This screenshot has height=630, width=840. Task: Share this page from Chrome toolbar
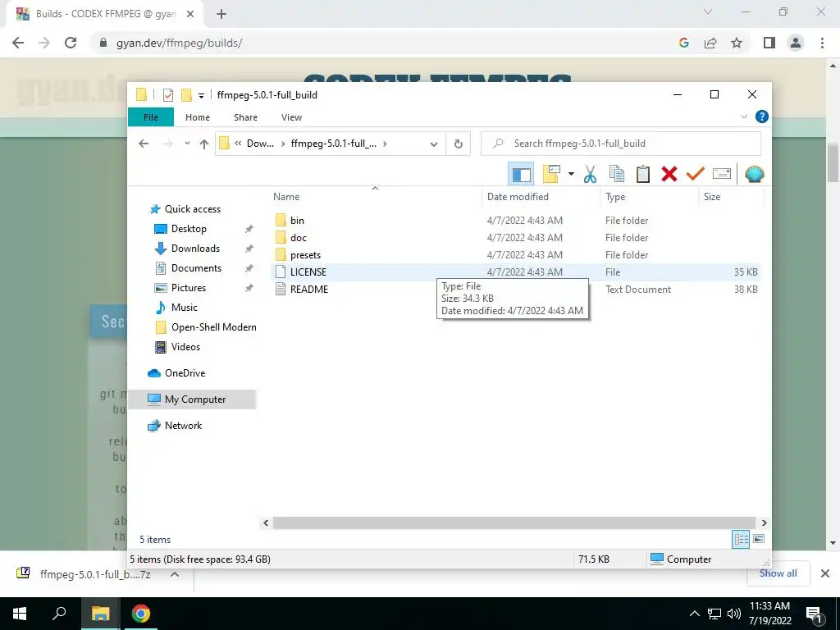click(x=710, y=43)
